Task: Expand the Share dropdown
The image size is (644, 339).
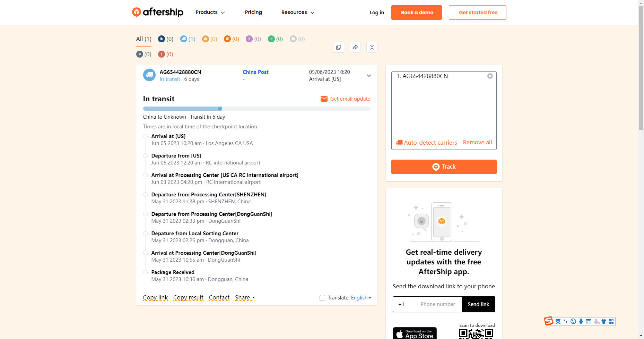Action: coord(245,297)
